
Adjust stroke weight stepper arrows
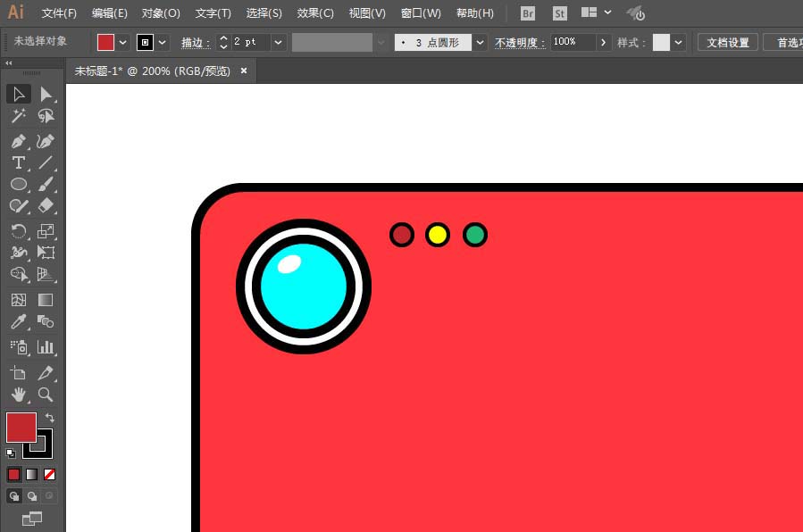223,42
